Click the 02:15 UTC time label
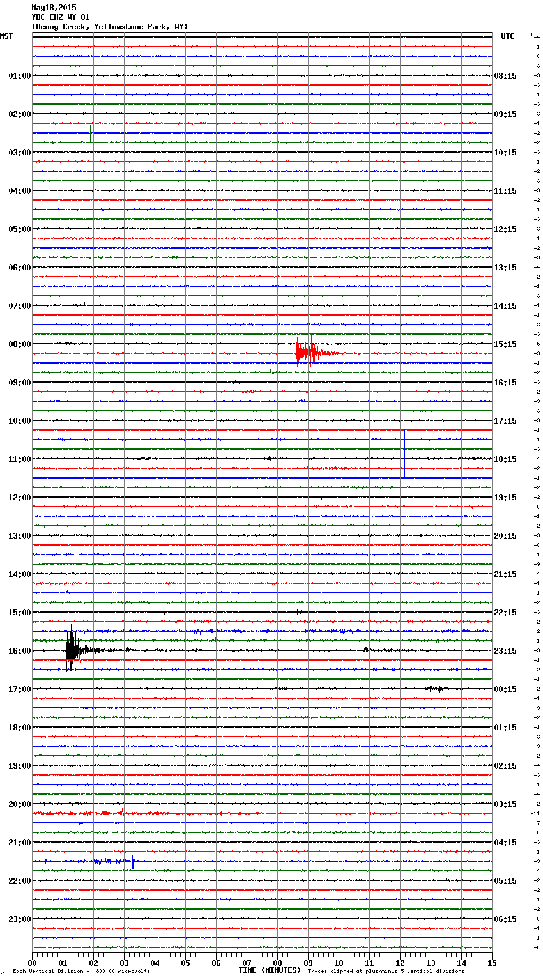 pyautogui.click(x=505, y=766)
